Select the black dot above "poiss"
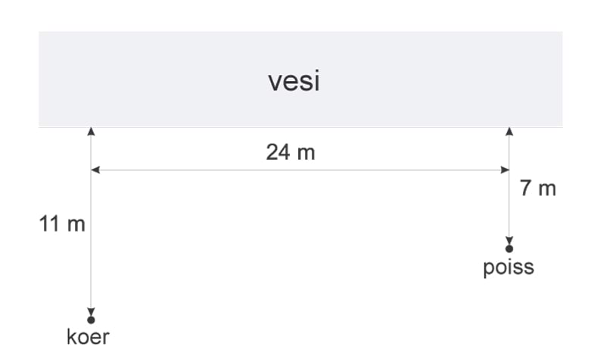Viewport: 594px width, 364px height. 509,248
